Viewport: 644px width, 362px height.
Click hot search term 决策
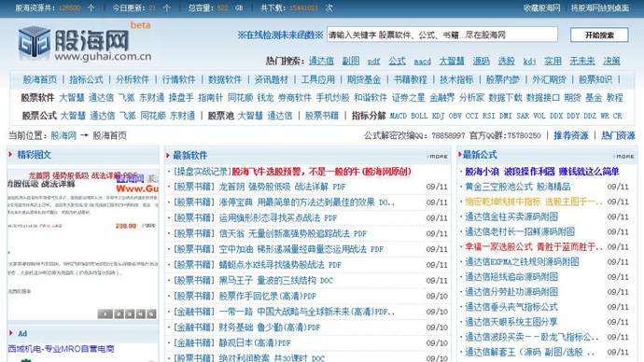[x=611, y=62]
